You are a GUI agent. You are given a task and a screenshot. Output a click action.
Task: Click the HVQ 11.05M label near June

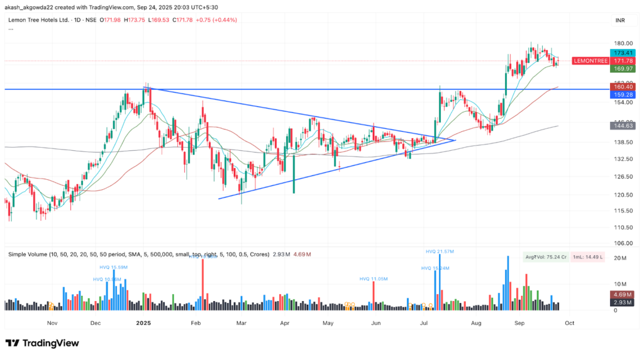point(373,278)
